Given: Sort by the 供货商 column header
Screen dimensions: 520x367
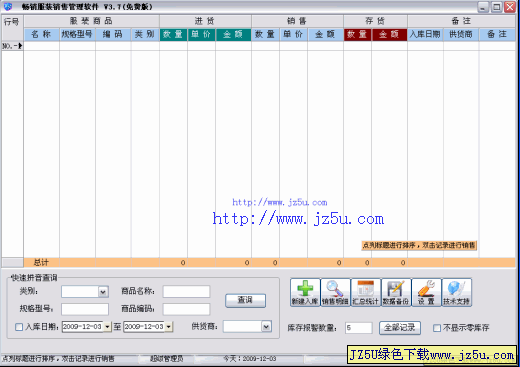Looking at the screenshot, I should [x=461, y=34].
